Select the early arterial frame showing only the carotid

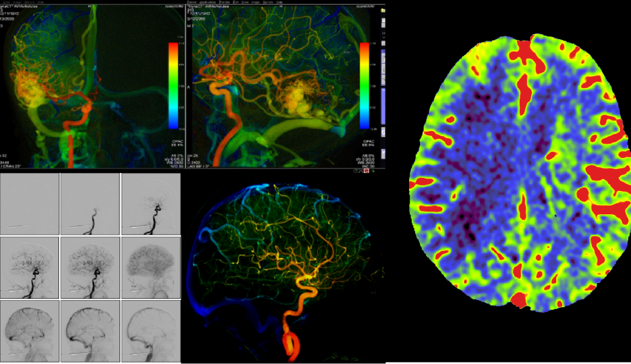coord(90,203)
